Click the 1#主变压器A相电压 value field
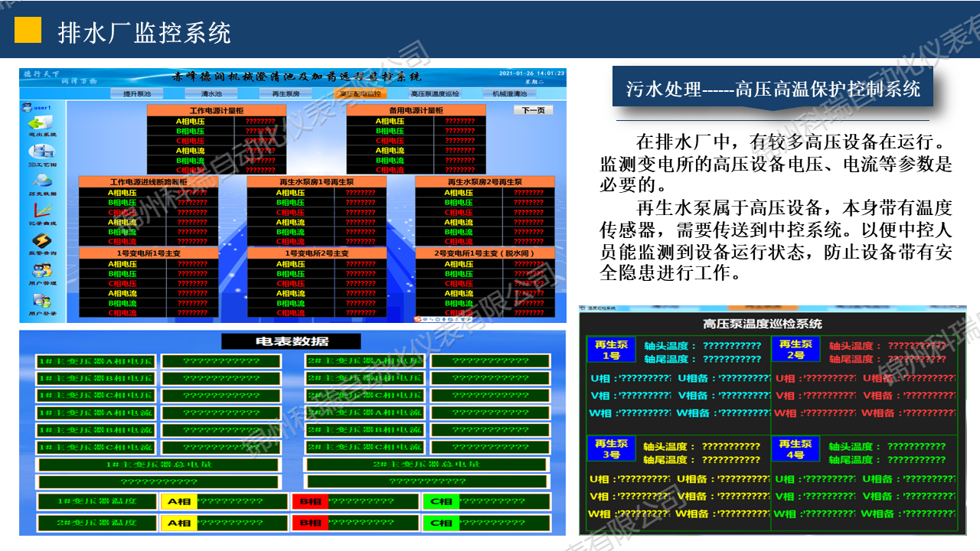This screenshot has width=980, height=551. click(x=220, y=361)
